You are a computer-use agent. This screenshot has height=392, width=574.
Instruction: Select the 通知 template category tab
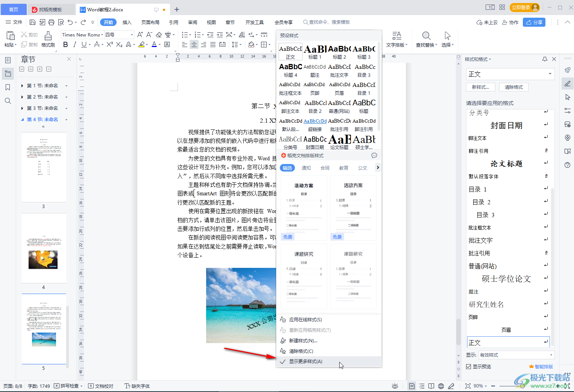(x=306, y=168)
